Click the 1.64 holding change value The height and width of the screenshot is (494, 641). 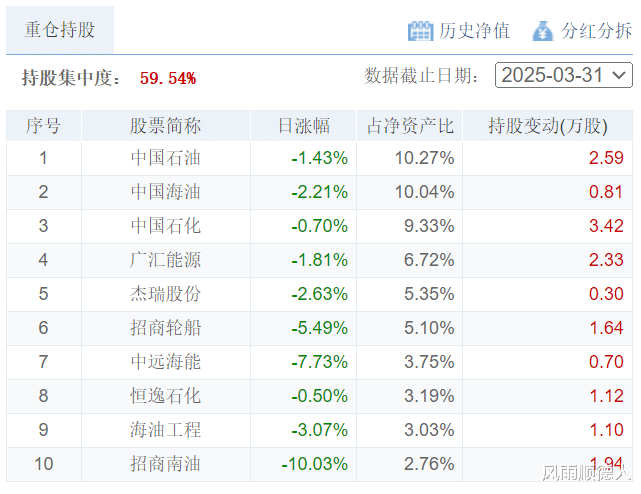coord(606,328)
